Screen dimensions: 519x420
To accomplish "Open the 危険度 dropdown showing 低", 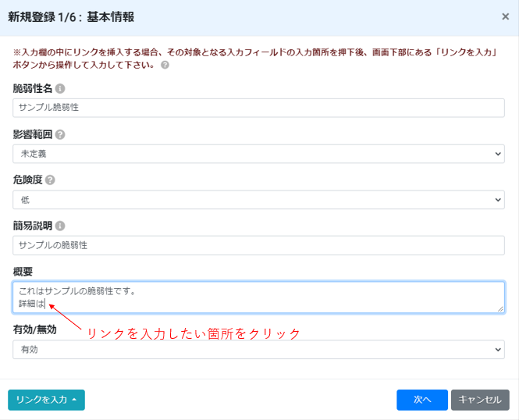I will coord(258,200).
